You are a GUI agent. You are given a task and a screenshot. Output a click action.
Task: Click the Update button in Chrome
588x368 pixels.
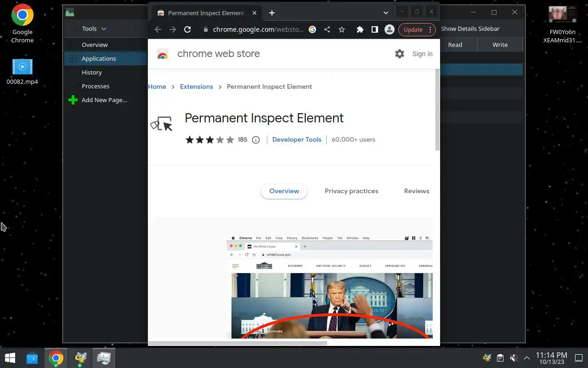[413, 29]
